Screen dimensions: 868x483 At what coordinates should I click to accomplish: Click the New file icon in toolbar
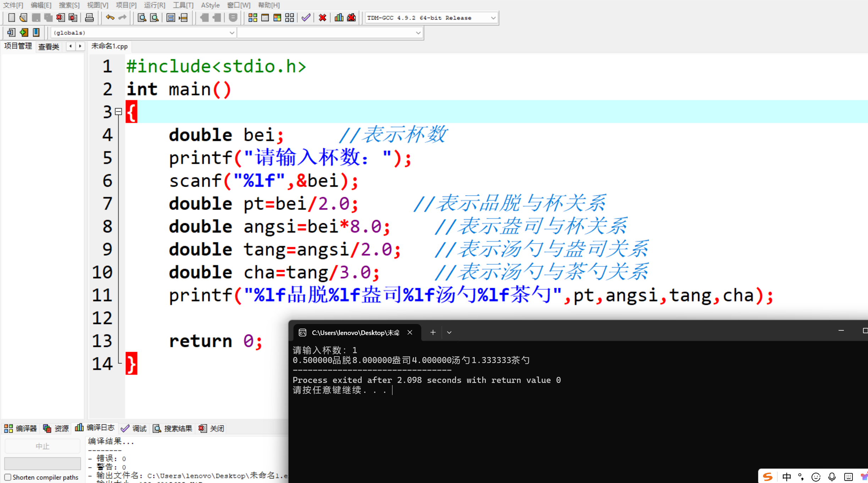point(11,18)
